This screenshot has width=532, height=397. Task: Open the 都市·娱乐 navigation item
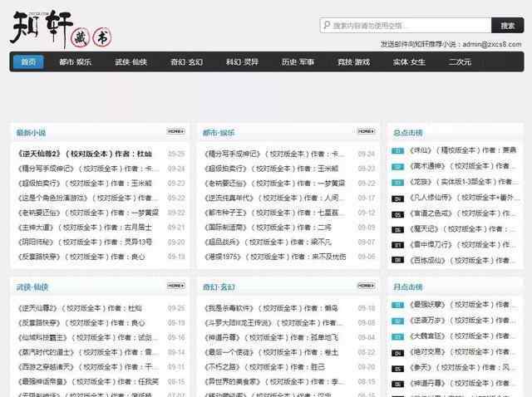76,62
